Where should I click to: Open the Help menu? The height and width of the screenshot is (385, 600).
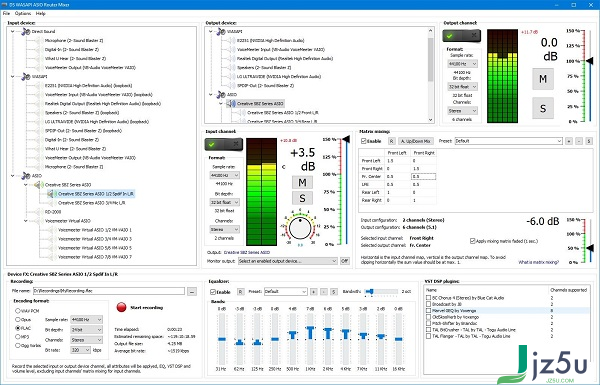point(41,13)
